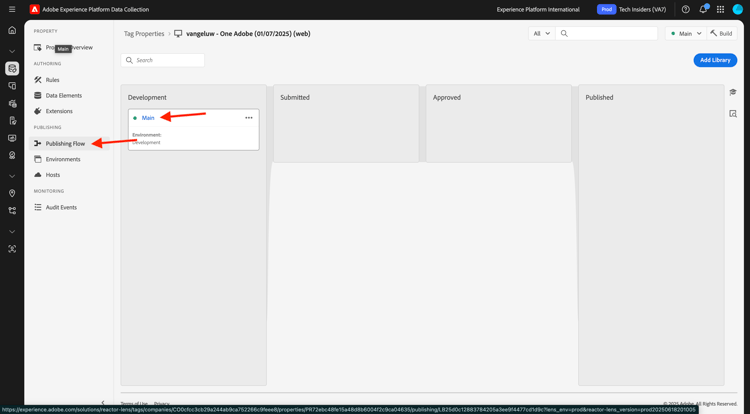Screen dimensions: 750x414
Task: Click the monitor icon before the property name
Action: [178, 33]
